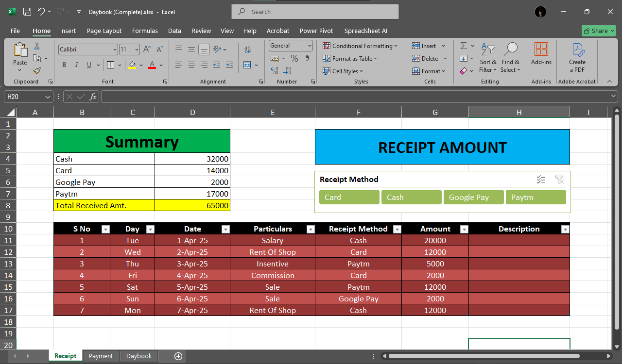Open the Add-ins icon in ribbon

[541, 53]
